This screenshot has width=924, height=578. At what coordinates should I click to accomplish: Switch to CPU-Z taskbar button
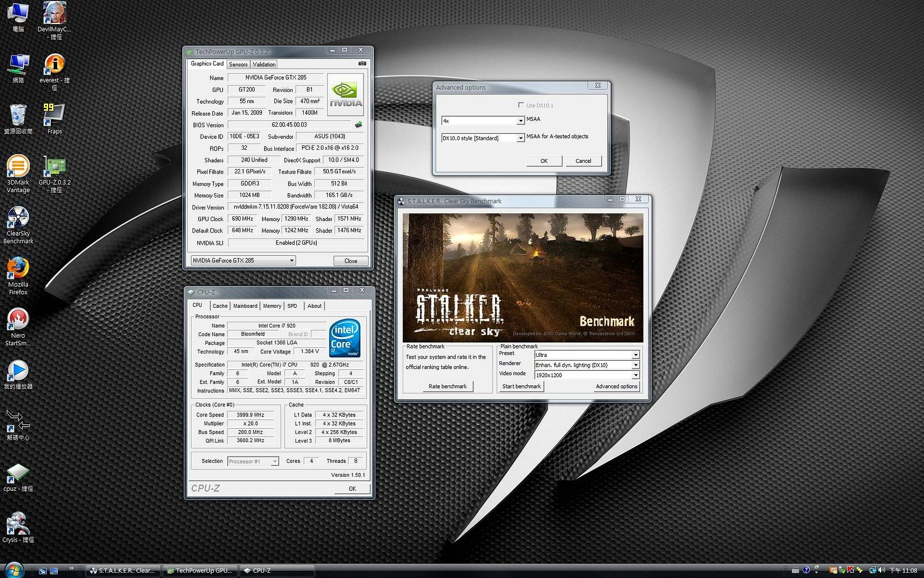point(277,571)
